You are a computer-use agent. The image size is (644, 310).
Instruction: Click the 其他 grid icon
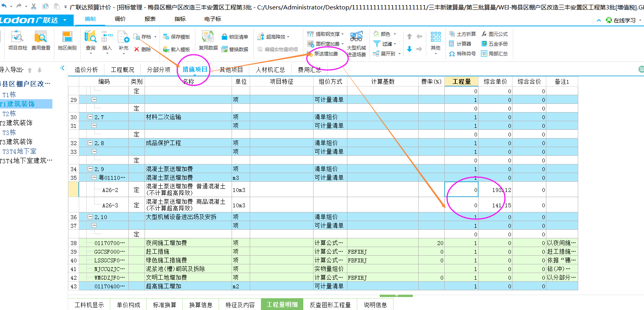pos(436,37)
